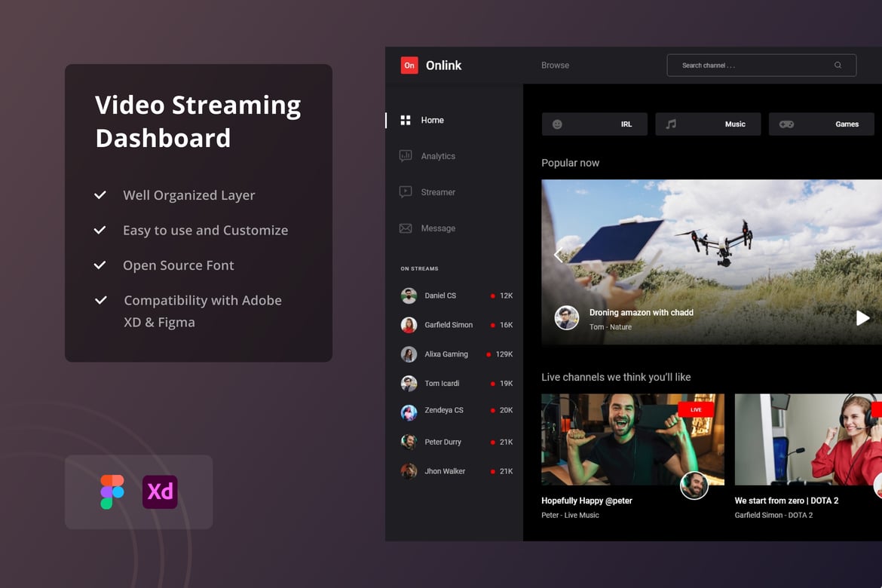Click Zendeya CS avatar
Image resolution: width=882 pixels, height=588 pixels.
pyautogui.click(x=409, y=412)
